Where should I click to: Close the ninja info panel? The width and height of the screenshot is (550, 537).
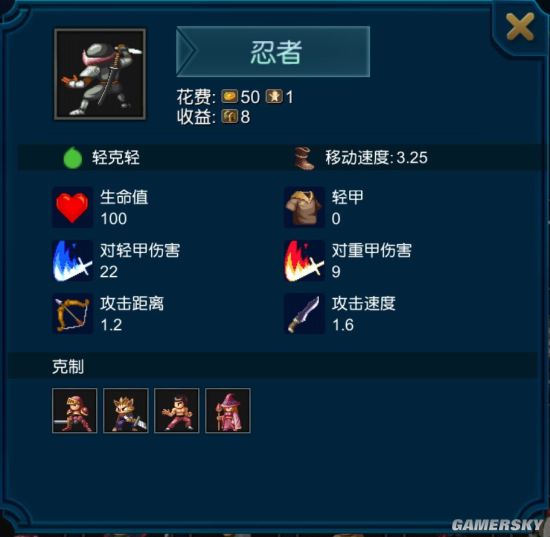pos(520,27)
